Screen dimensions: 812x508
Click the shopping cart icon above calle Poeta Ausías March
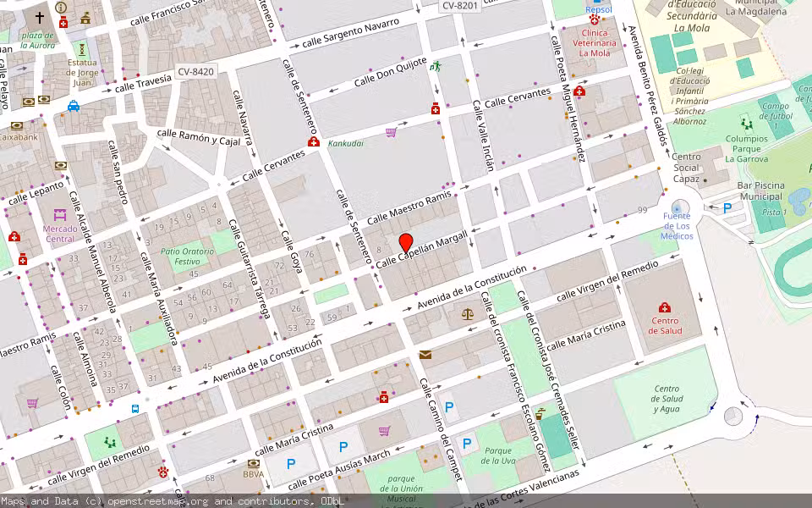[x=384, y=431]
